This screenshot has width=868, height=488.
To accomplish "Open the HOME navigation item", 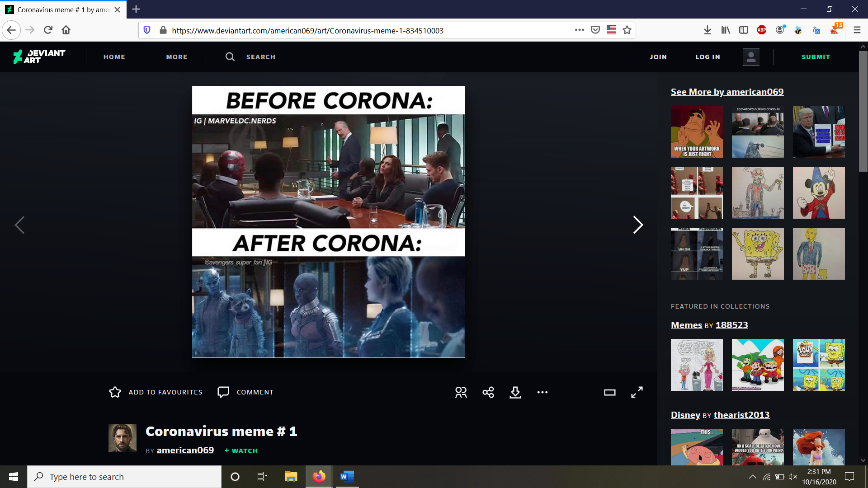I will pos(114,57).
